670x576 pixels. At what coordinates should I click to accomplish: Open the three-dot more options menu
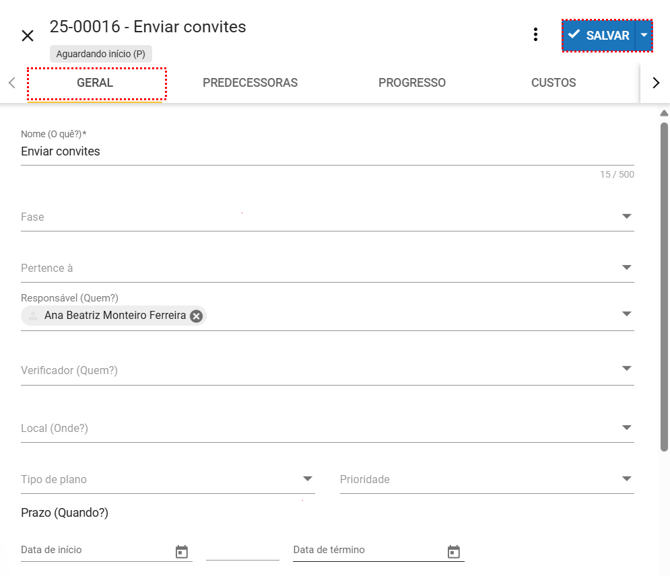click(535, 35)
